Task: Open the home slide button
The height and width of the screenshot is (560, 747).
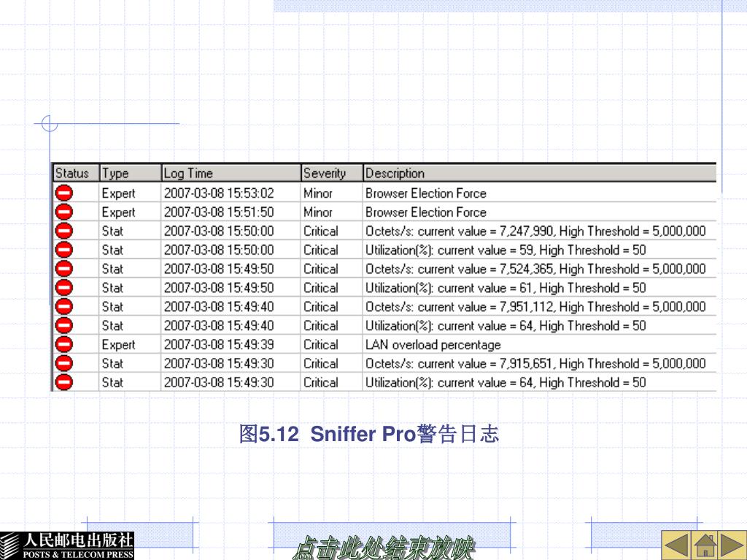Action: [705, 545]
